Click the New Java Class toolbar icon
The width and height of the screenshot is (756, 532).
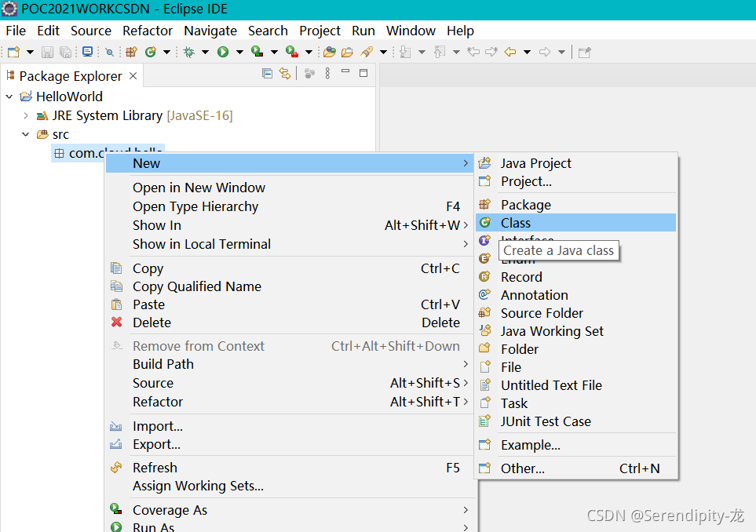coord(151,52)
